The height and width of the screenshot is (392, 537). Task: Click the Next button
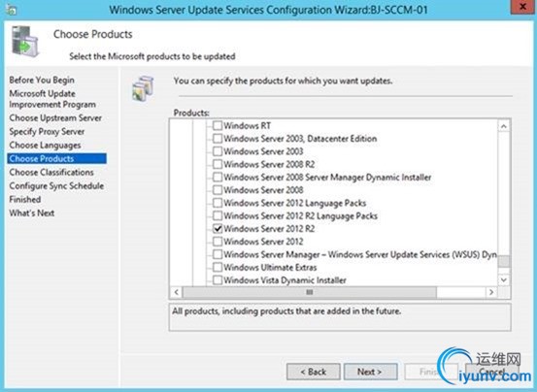pyautogui.click(x=371, y=372)
